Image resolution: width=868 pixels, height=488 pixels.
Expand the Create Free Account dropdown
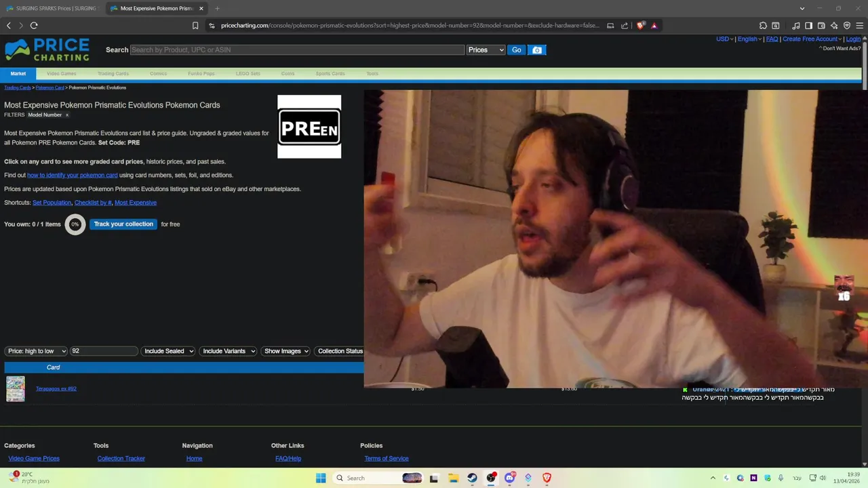click(812, 39)
